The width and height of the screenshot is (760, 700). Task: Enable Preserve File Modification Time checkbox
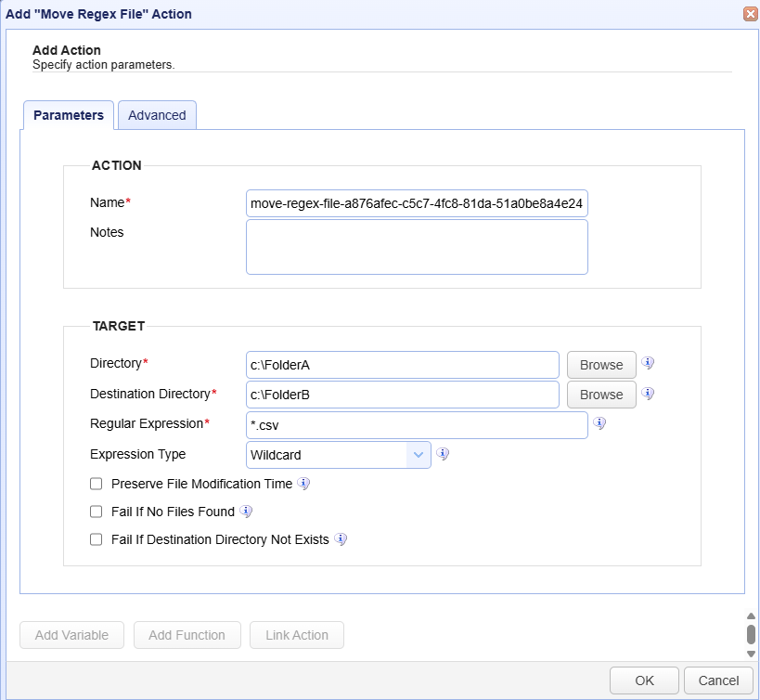click(x=96, y=484)
